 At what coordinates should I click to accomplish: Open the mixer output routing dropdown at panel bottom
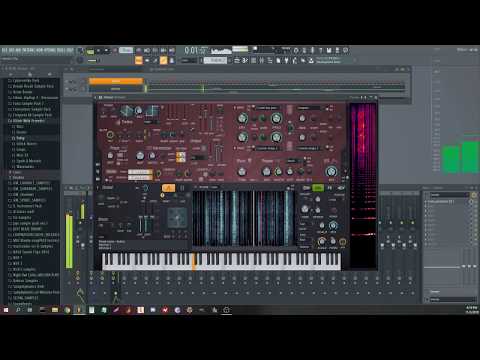tap(452, 300)
